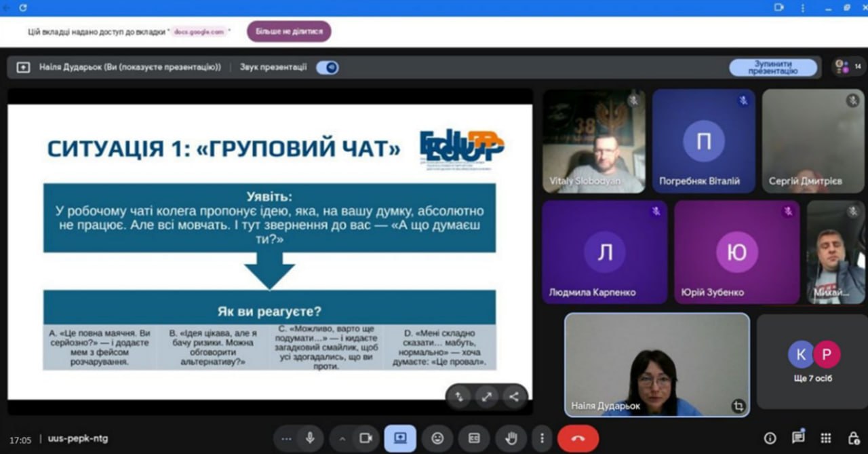Click the 'Зупинити презентацію' button
The height and width of the screenshot is (454, 868).
tap(773, 67)
